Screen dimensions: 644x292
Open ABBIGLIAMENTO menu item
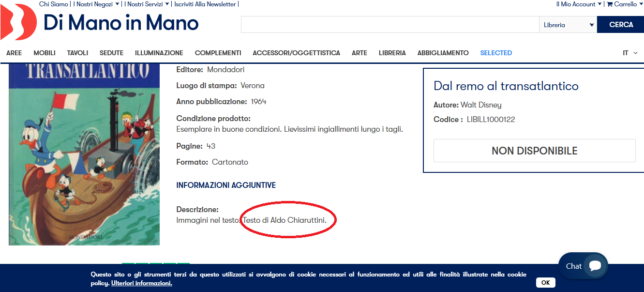[x=443, y=53]
